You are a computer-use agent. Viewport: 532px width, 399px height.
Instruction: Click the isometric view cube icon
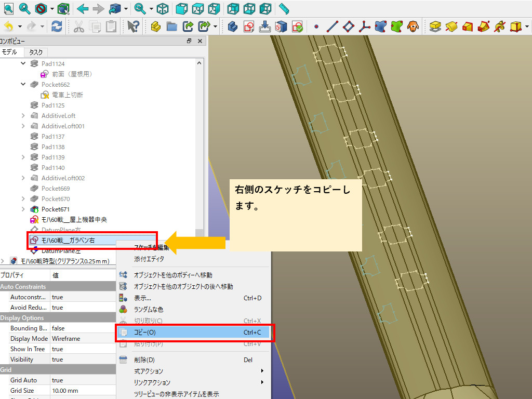[x=163, y=8]
